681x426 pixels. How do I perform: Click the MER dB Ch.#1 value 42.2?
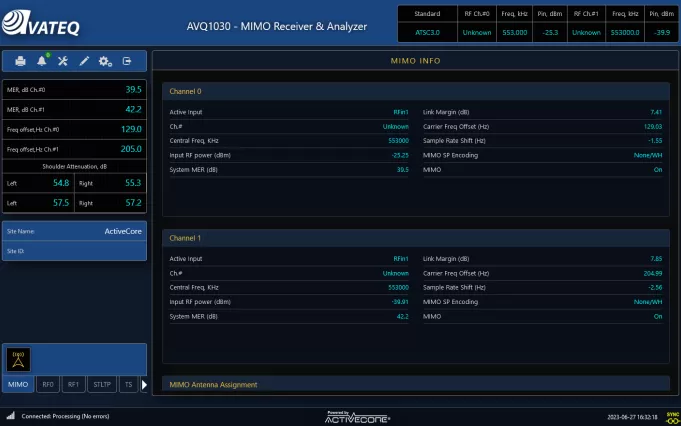coord(133,109)
